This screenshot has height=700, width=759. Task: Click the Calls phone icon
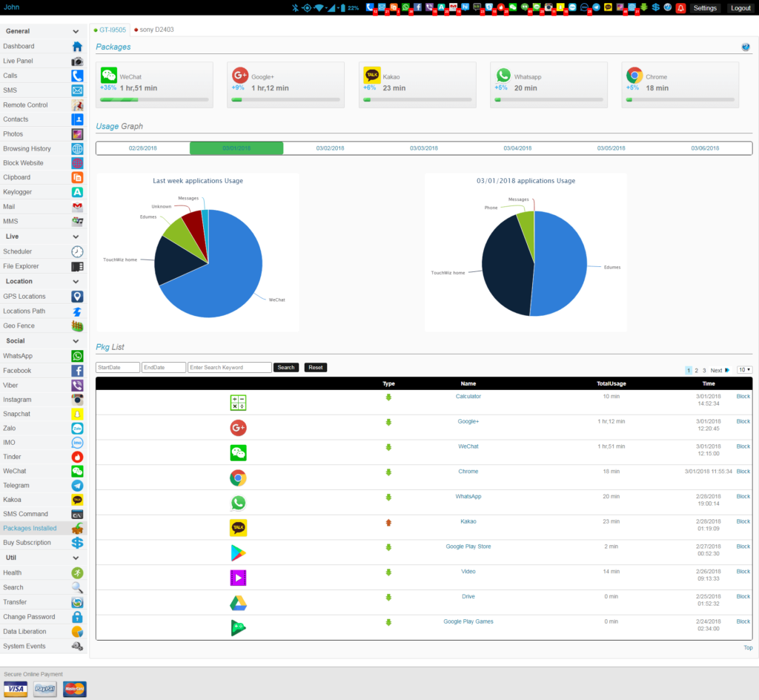pos(77,76)
